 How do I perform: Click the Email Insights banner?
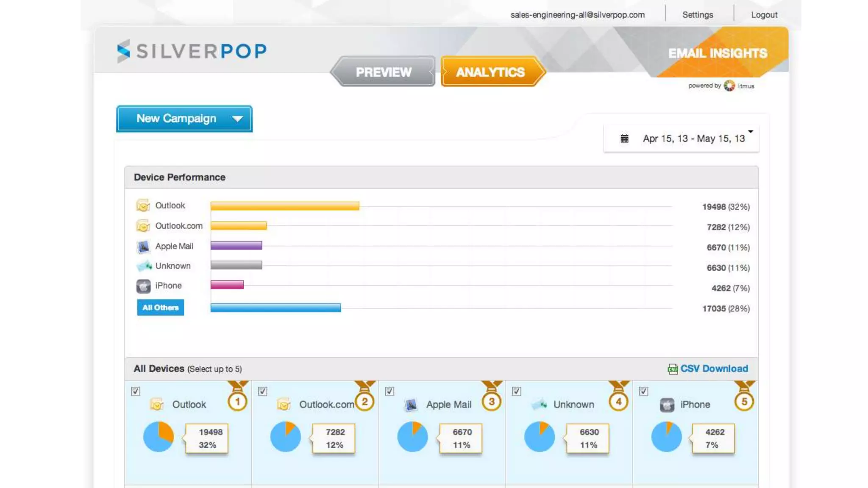point(718,53)
